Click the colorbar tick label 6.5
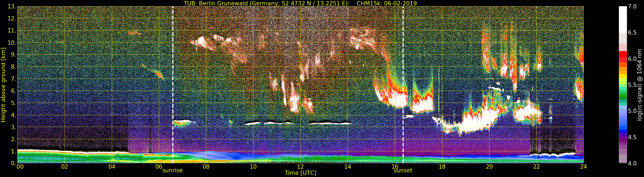Image resolution: width=644 pixels, height=177 pixels. click(632, 33)
